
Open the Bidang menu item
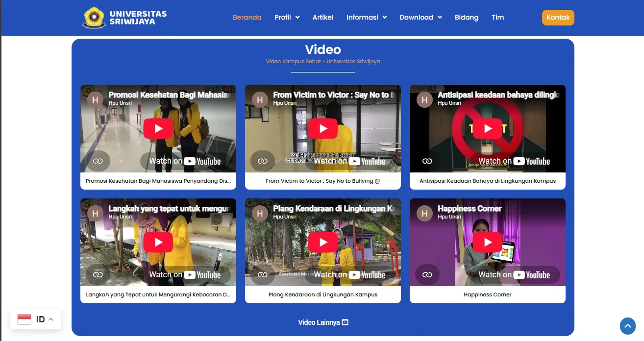tap(467, 17)
